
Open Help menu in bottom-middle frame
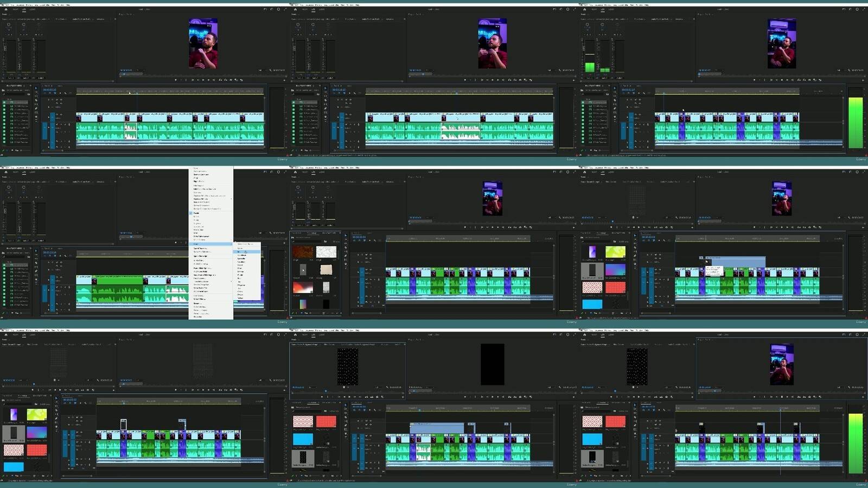(x=357, y=330)
